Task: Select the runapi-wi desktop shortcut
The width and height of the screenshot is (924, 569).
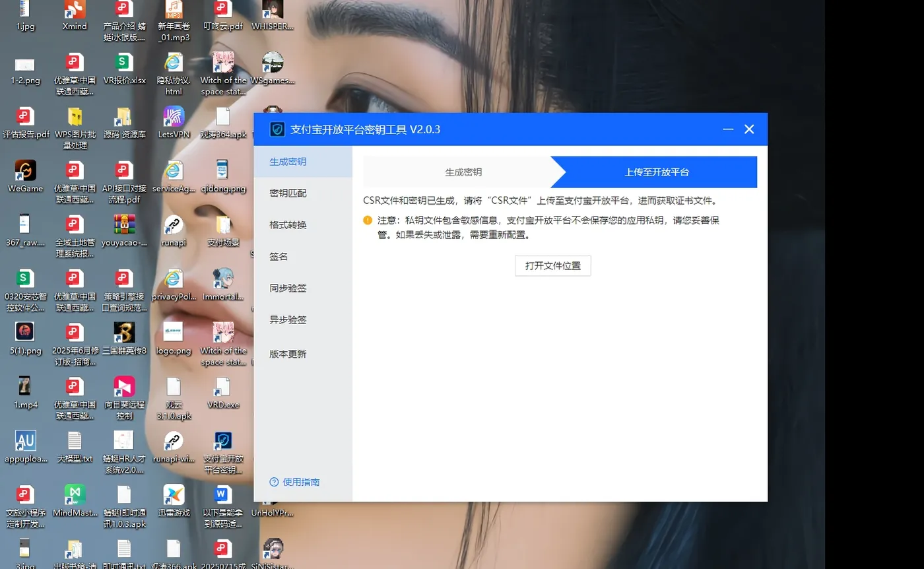Action: (174, 448)
